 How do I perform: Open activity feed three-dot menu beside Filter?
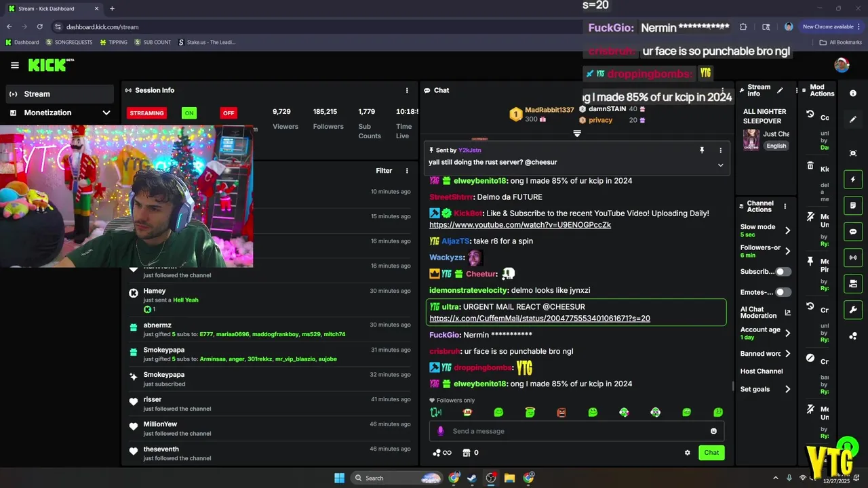click(407, 171)
